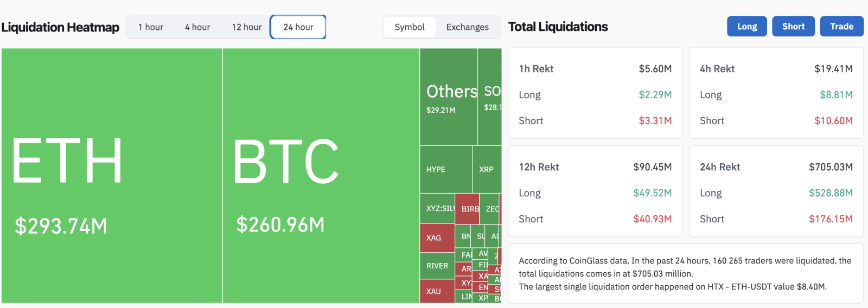The height and width of the screenshot is (308, 868).
Task: Choose the 12 hour timeframe tab
Action: pyautogui.click(x=246, y=27)
